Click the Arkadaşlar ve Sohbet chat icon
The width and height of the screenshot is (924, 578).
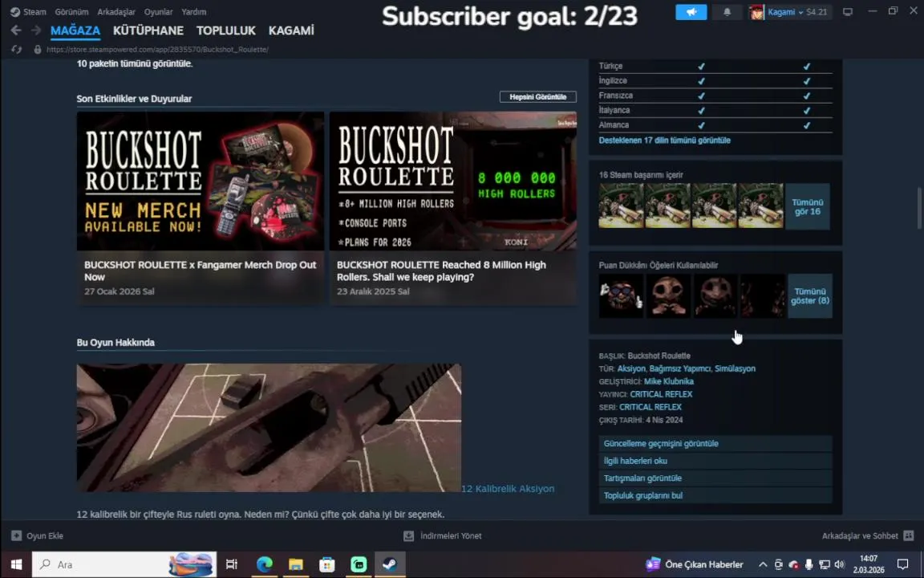[x=909, y=535]
